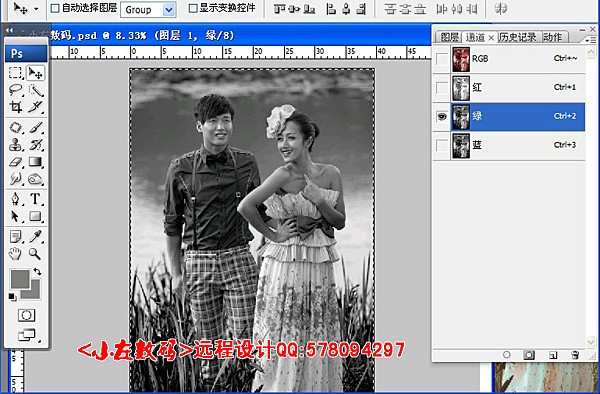This screenshot has height=394, width=600.
Task: Load channel as selection
Action: tap(507, 355)
